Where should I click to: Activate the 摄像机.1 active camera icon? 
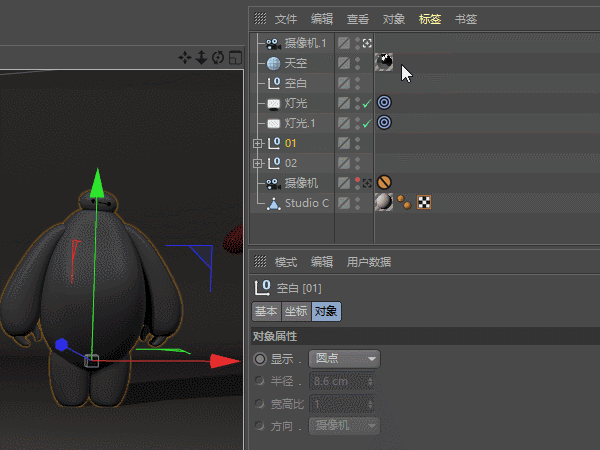click(367, 43)
